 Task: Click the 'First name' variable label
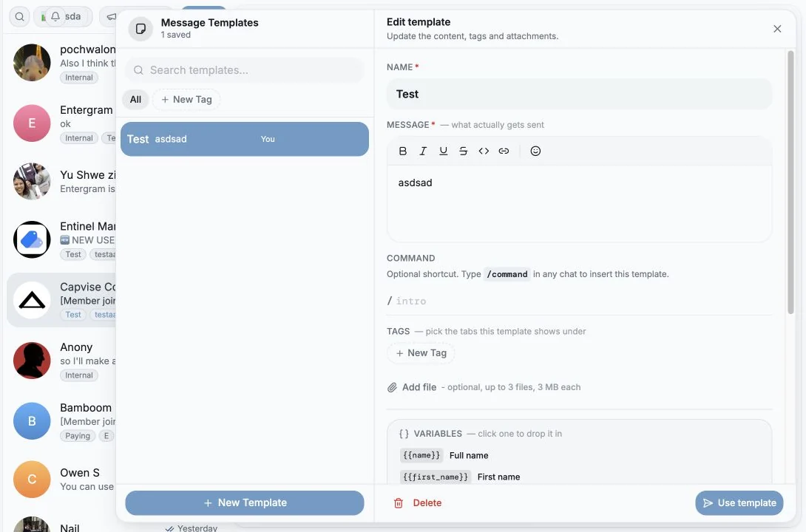point(498,477)
